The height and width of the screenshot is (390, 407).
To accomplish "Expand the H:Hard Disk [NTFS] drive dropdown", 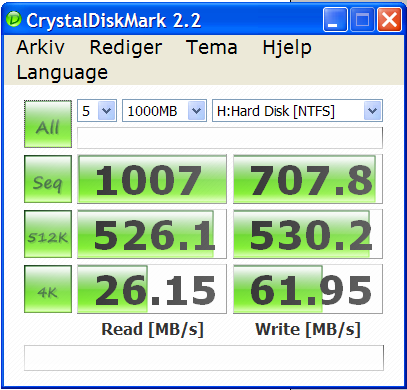I will coord(372,111).
